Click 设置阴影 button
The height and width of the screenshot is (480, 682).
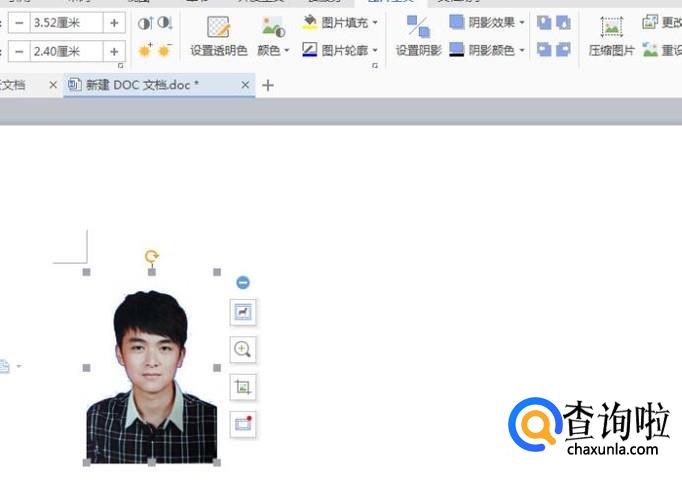pyautogui.click(x=418, y=36)
